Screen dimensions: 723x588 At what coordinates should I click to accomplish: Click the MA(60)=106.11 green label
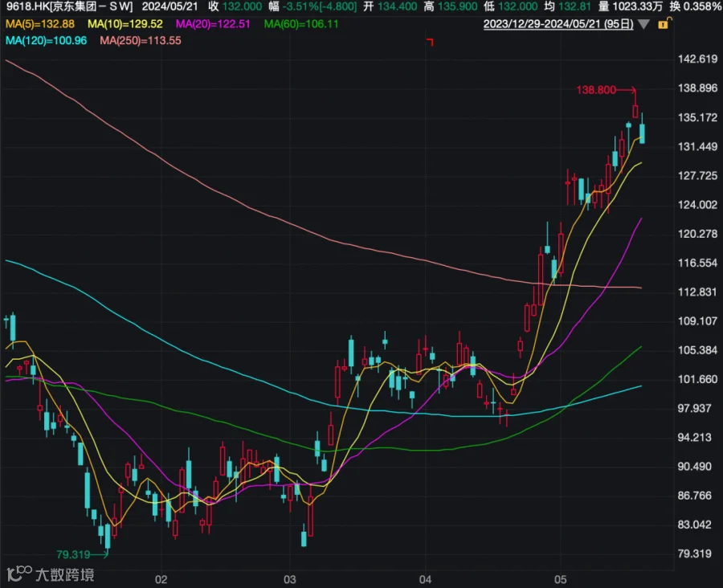click(301, 24)
